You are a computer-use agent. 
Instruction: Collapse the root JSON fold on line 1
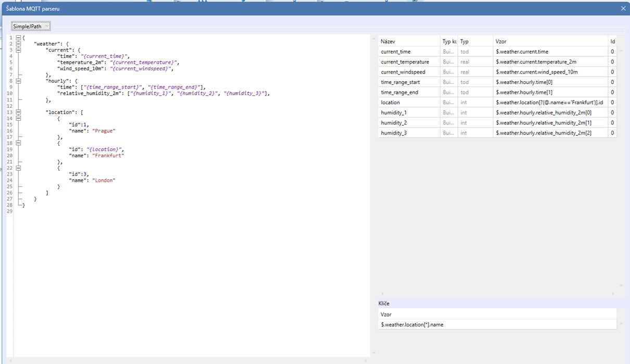[x=18, y=38]
